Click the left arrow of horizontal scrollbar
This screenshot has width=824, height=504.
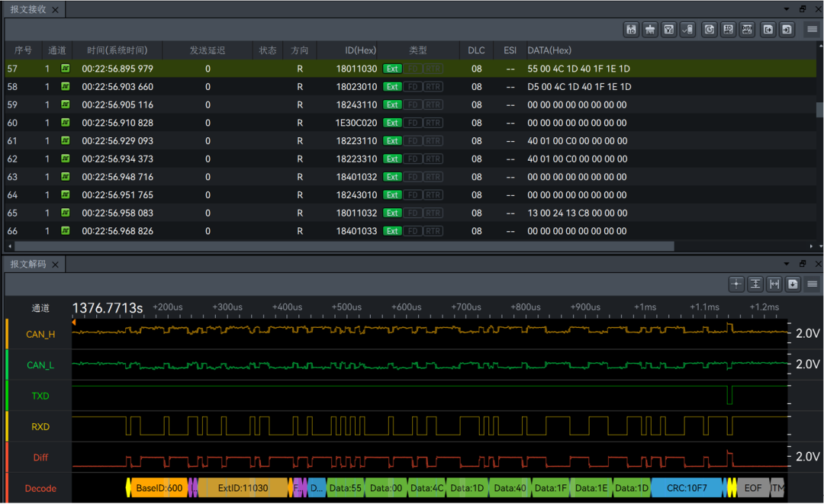click(9, 246)
